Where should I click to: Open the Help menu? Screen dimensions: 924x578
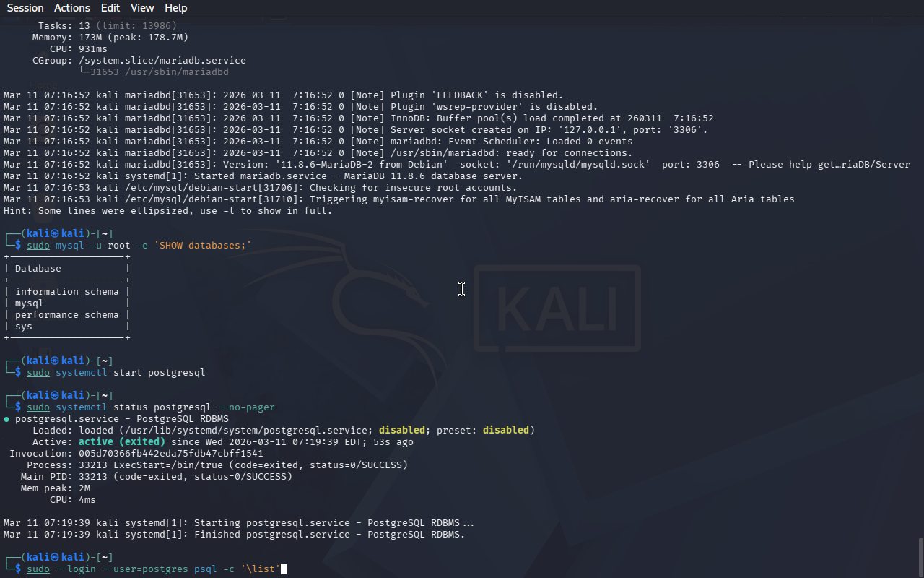tap(175, 8)
